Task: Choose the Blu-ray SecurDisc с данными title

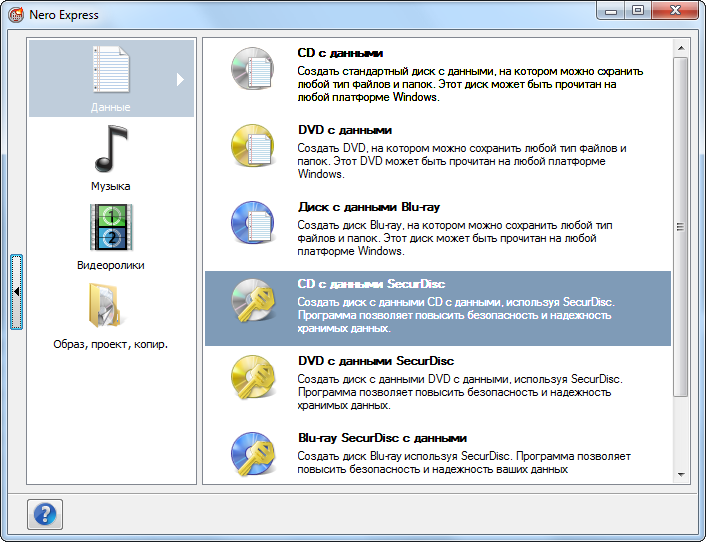Action: 382,438
